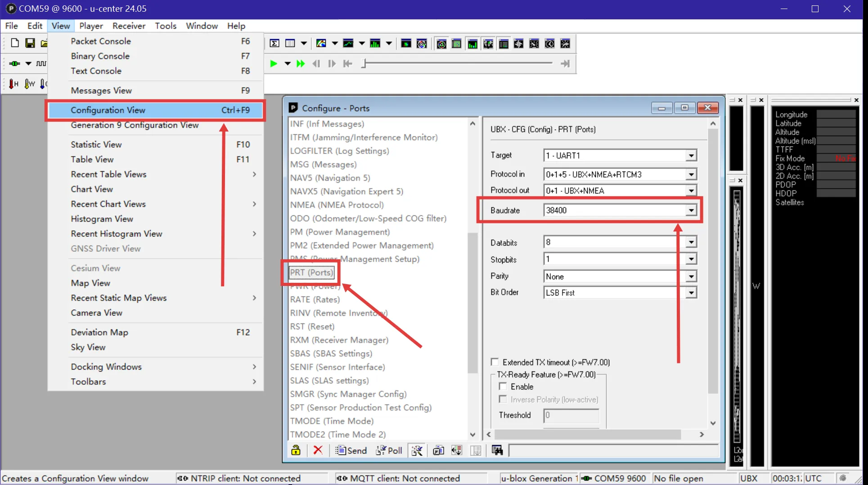Enable Extended TX timeout checkbox
This screenshot has height=485, width=868.
point(495,362)
